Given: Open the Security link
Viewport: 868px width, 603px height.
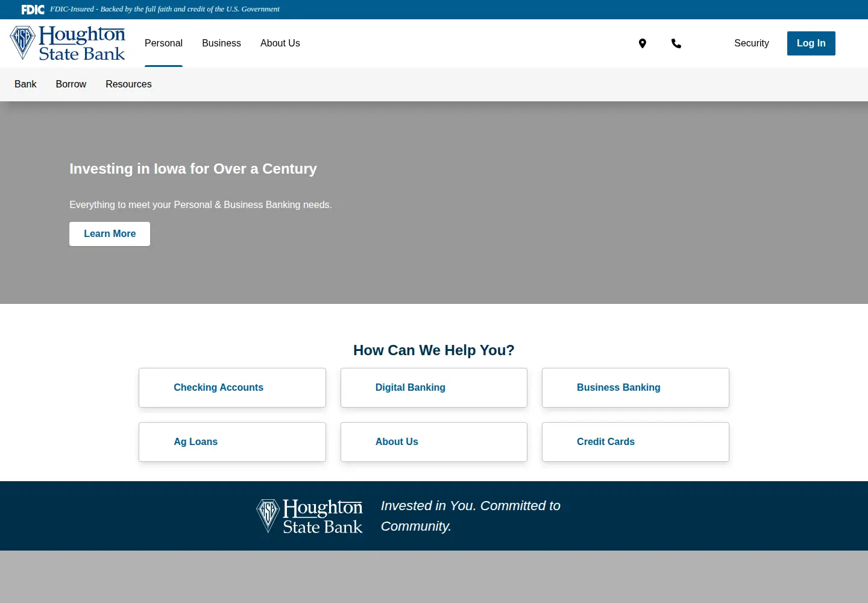Looking at the screenshot, I should (x=752, y=43).
